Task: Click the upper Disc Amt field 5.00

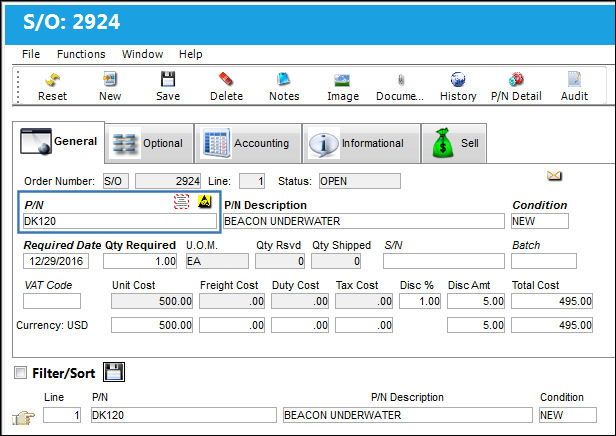Action: [x=476, y=301]
